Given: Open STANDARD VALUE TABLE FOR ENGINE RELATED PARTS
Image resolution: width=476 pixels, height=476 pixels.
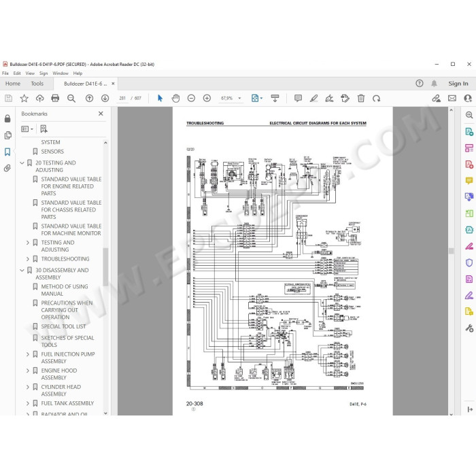Looking at the screenshot, I should click(x=71, y=186).
